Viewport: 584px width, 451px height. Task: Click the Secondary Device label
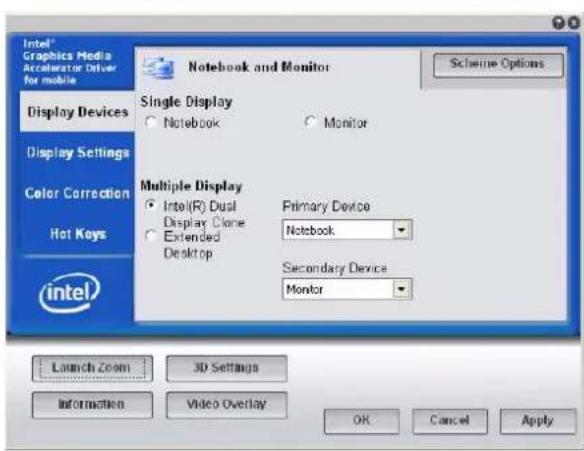334,268
